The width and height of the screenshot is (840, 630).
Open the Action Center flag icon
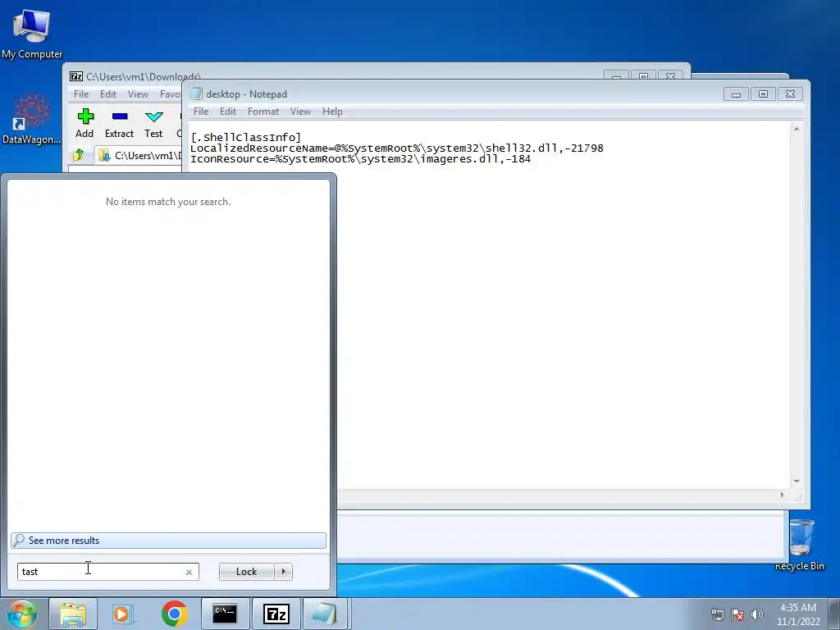pyautogui.click(x=737, y=614)
